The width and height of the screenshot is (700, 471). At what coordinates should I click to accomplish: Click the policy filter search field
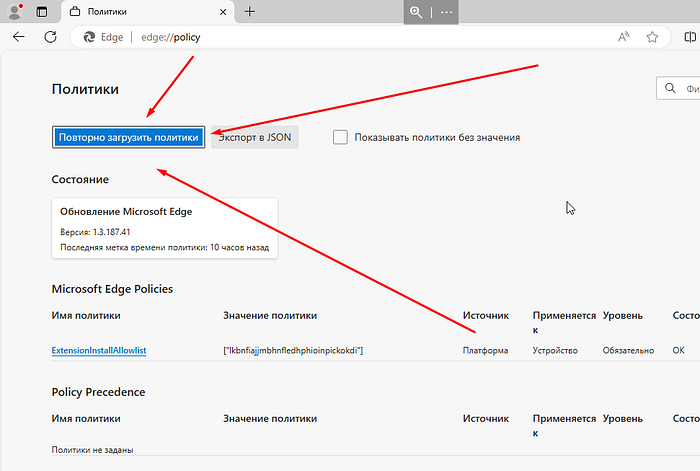coord(678,88)
